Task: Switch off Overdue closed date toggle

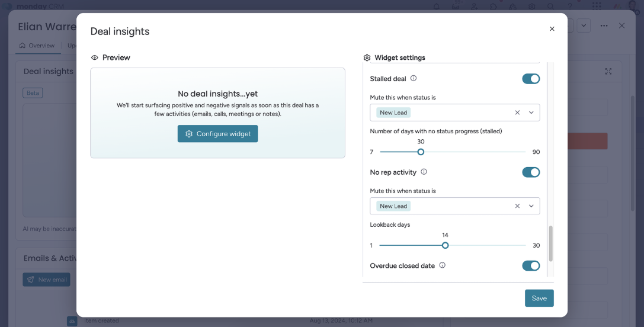Action: (x=531, y=266)
